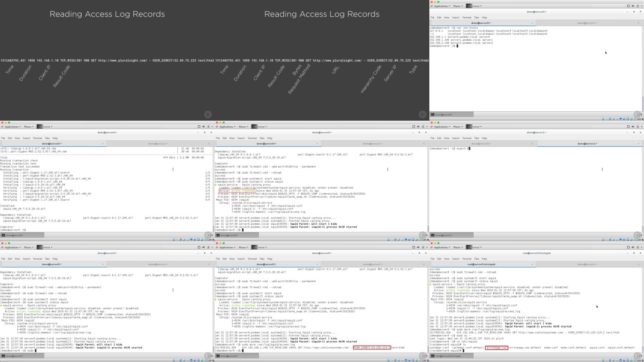Image resolution: width=644 pixels, height=362 pixels.
Task: Click the squid.conf.default file name in ls output
Action: point(621,348)
